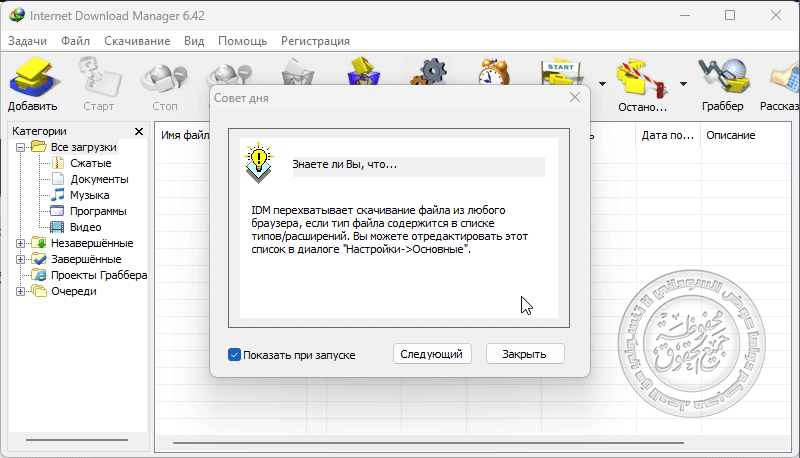Sort by the Дата по... column header

[668, 135]
